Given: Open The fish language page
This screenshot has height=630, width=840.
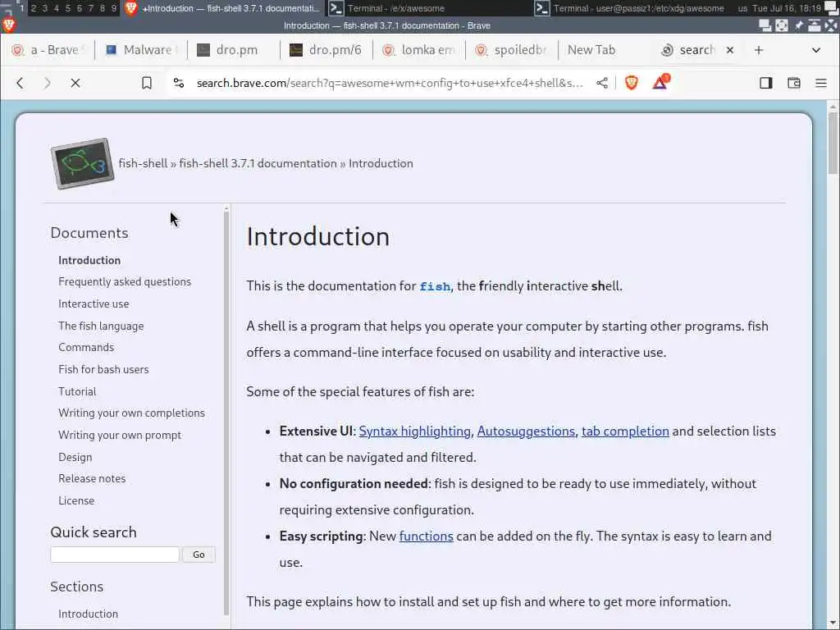Looking at the screenshot, I should pos(101,326).
